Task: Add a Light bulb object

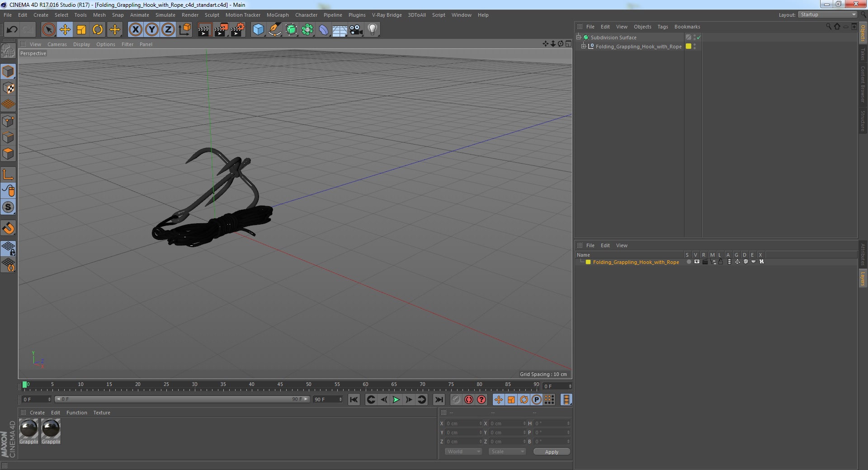Action: coord(372,30)
